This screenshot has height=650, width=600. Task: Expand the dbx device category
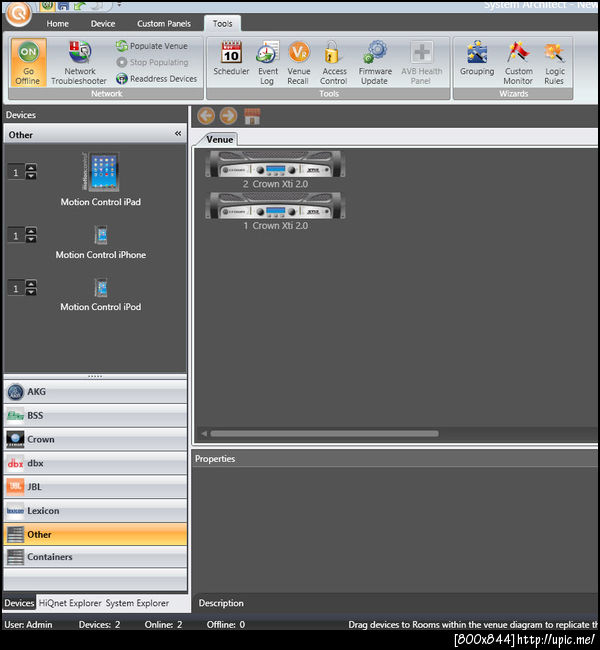tap(95, 463)
